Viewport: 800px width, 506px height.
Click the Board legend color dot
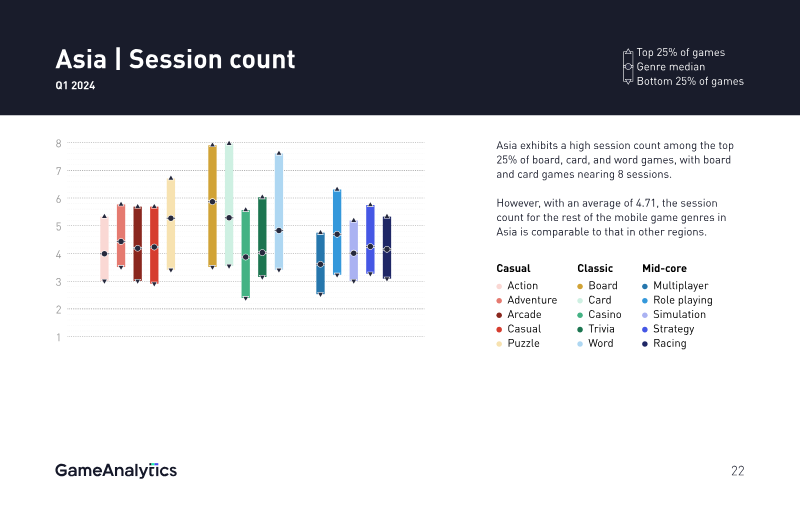click(581, 286)
